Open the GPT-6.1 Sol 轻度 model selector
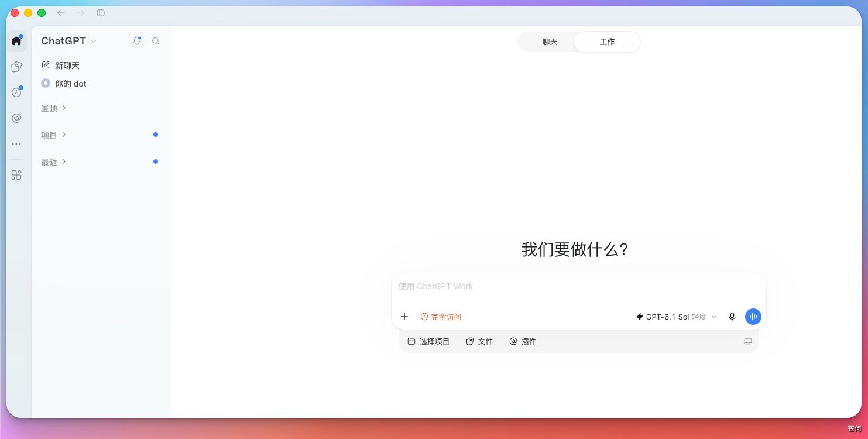The height and width of the screenshot is (439, 868). (676, 317)
